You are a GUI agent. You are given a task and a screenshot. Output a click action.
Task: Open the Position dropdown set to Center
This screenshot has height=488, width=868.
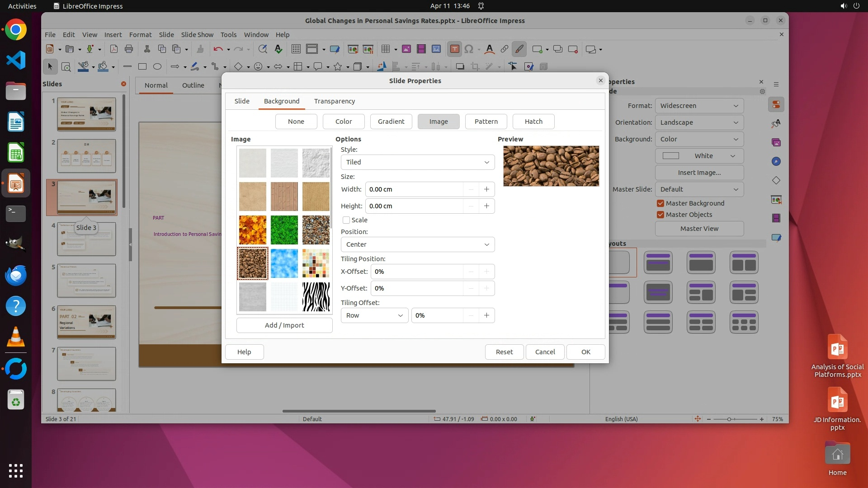417,244
